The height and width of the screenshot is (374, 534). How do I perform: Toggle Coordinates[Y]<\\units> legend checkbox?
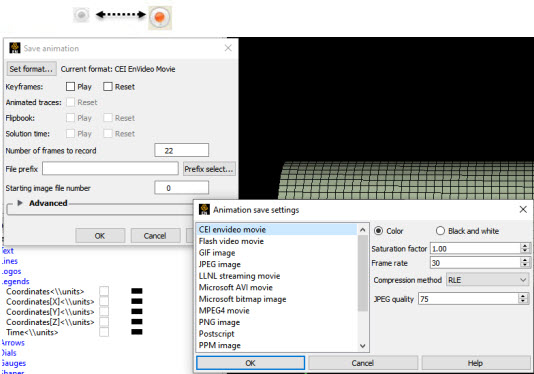pyautogui.click(x=104, y=312)
